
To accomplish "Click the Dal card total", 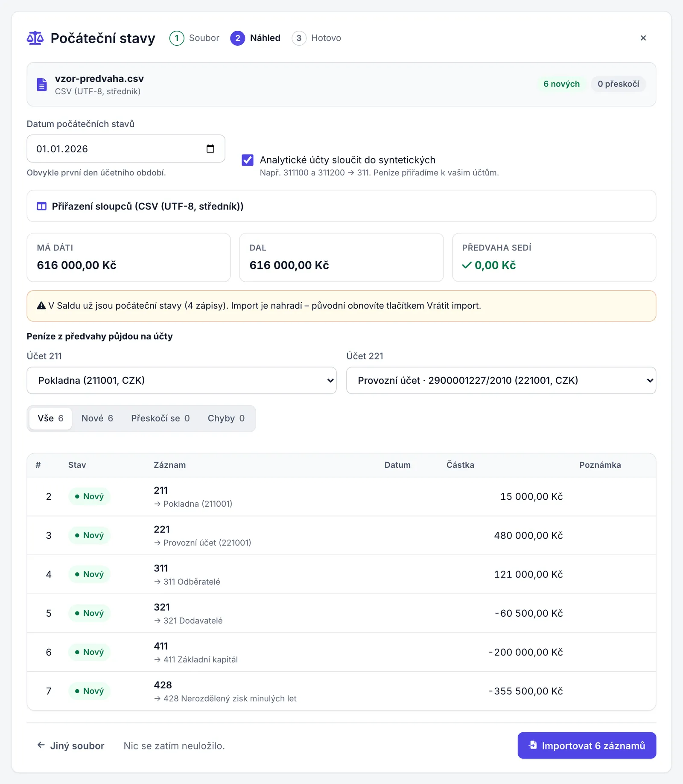I will point(289,265).
